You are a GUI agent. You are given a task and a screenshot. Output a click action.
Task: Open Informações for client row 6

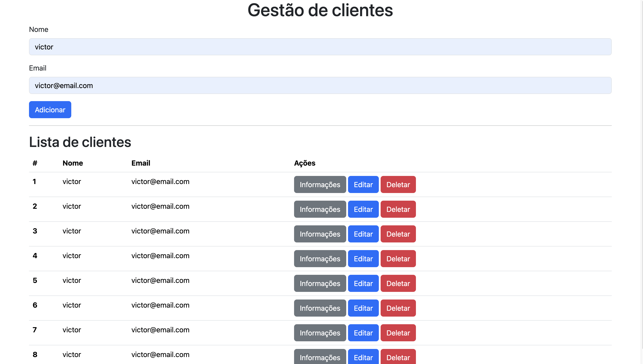[x=320, y=308]
